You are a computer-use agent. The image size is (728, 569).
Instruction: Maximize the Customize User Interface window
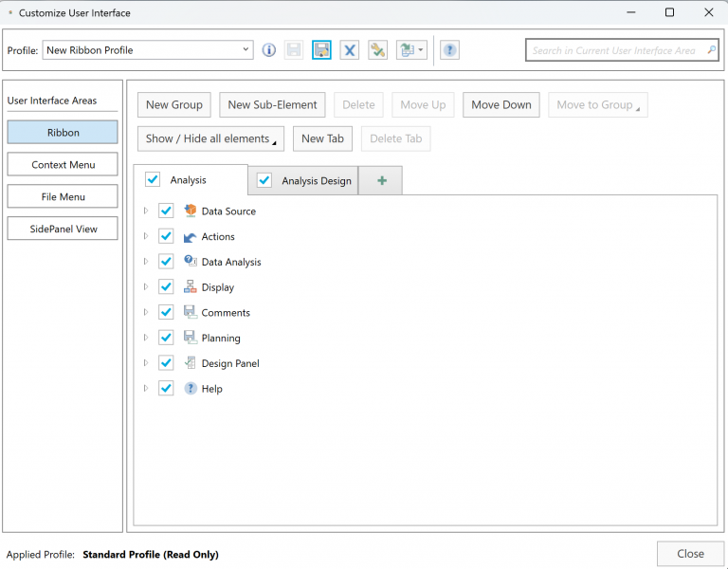[669, 12]
